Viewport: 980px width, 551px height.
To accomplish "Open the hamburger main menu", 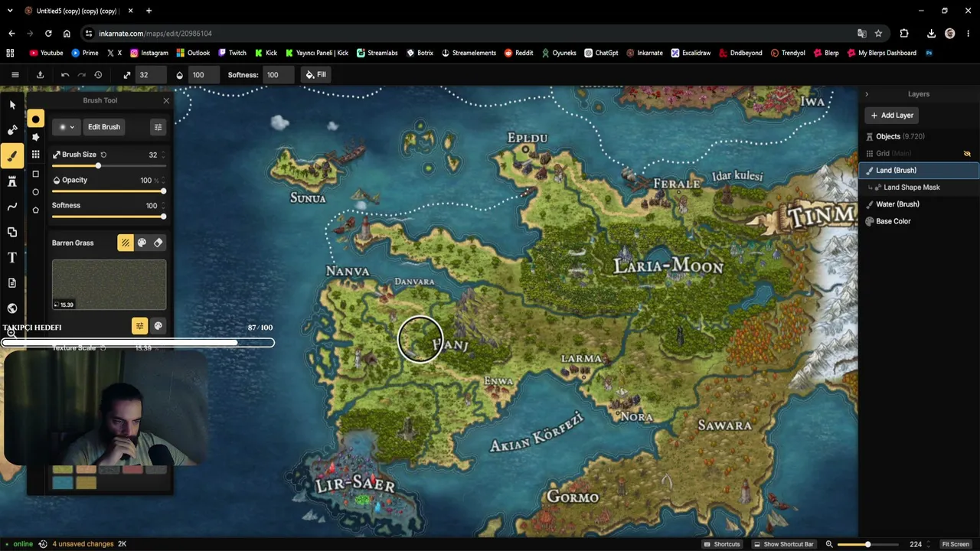I will click(15, 75).
